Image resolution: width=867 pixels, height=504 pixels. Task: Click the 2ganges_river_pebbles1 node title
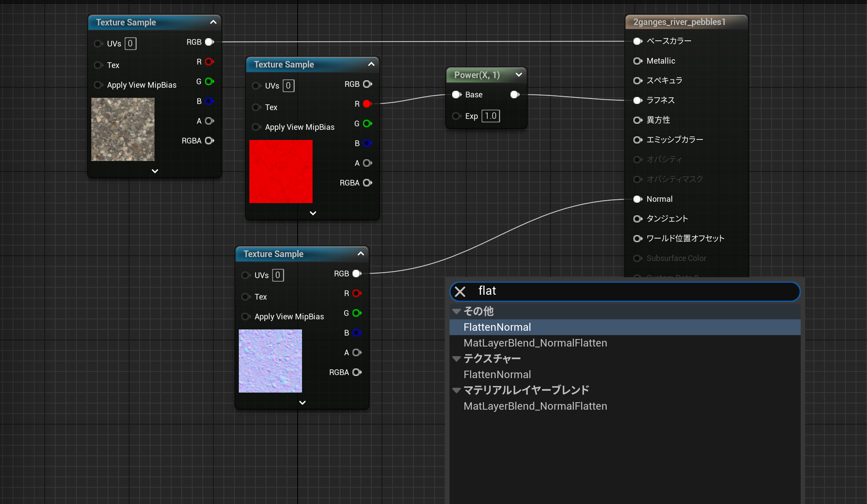coord(679,22)
